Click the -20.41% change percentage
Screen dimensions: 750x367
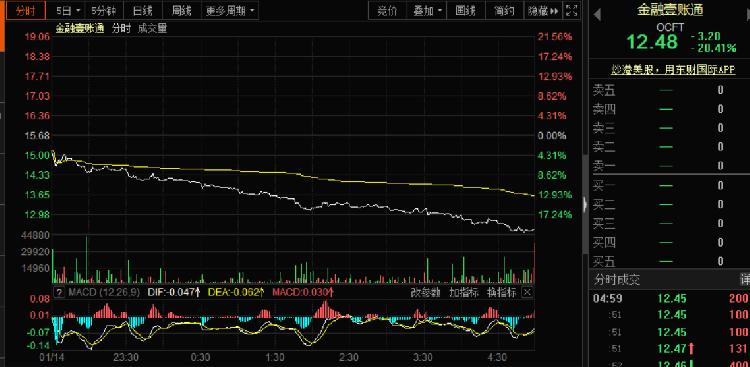[713, 47]
